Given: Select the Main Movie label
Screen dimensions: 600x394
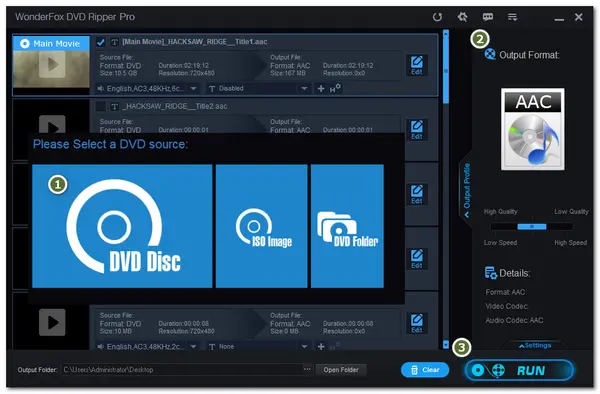Looking at the screenshot, I should pos(51,43).
